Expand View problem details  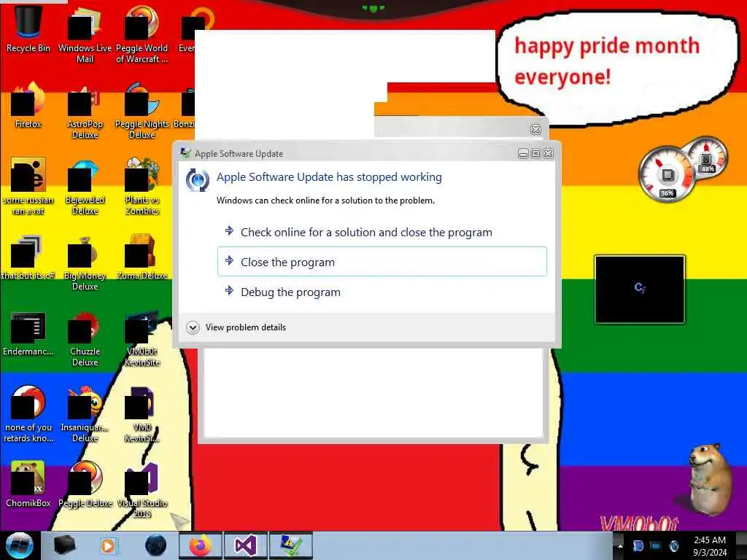pyautogui.click(x=236, y=327)
